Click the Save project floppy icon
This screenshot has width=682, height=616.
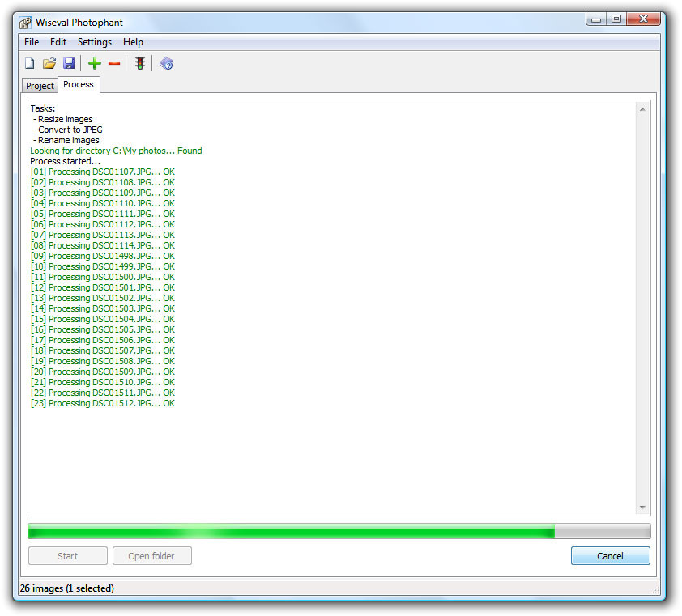point(69,63)
